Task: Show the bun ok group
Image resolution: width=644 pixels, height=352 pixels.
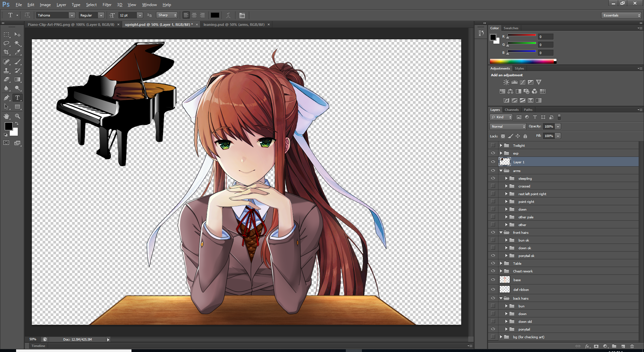Action: (493, 240)
